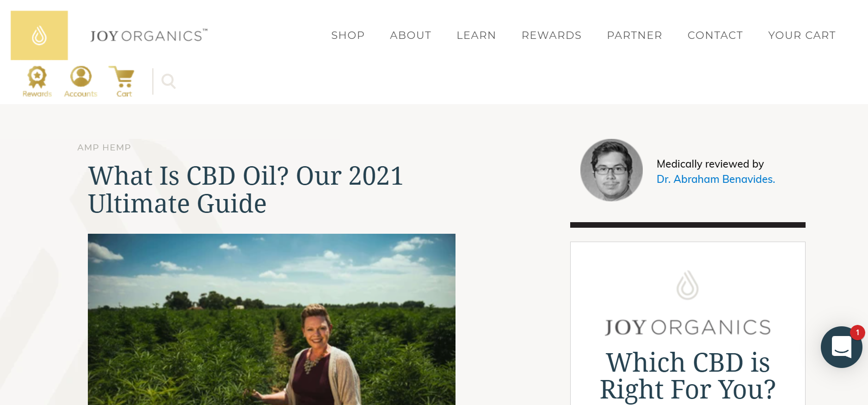
Task: Click the doctor's portrait photo
Action: pyautogui.click(x=611, y=170)
